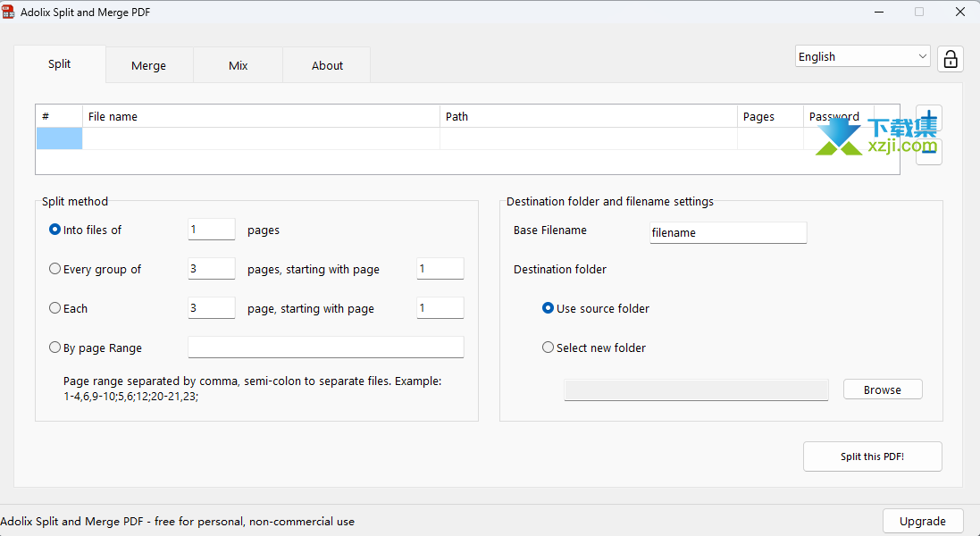Choose the "Every group of" option
Screen dimensions: 980x536
(x=55, y=269)
